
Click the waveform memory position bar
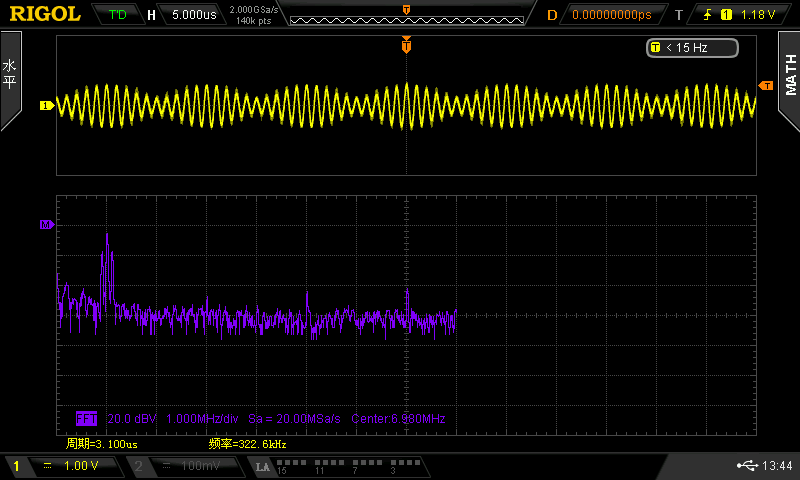point(405,14)
